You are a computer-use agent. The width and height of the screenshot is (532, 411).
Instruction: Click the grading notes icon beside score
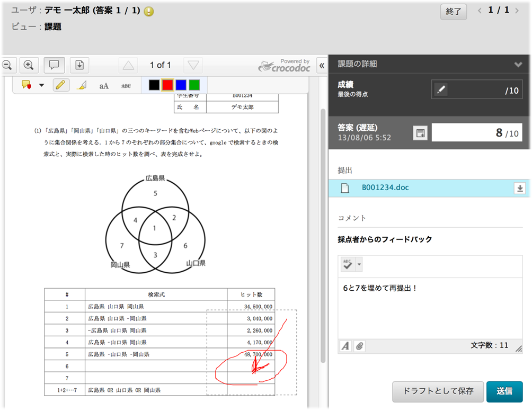420,133
